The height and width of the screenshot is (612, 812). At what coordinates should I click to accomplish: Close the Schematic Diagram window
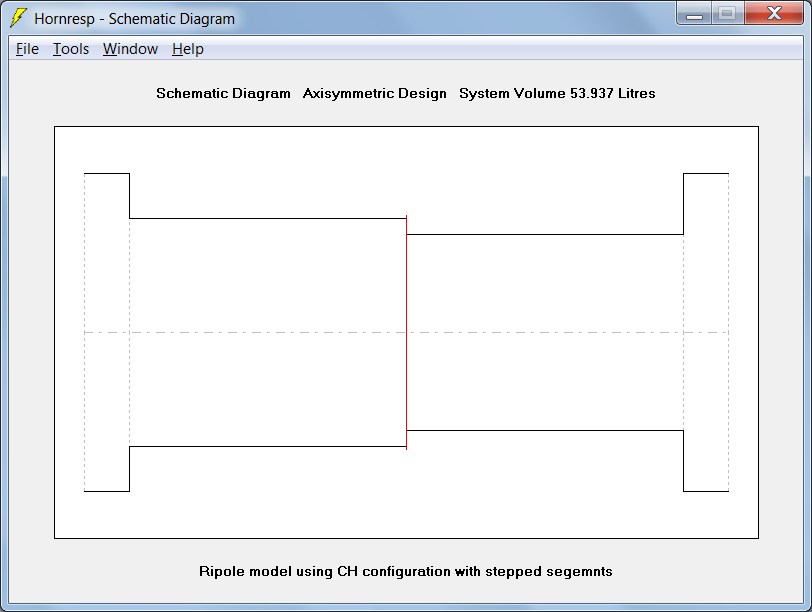774,13
